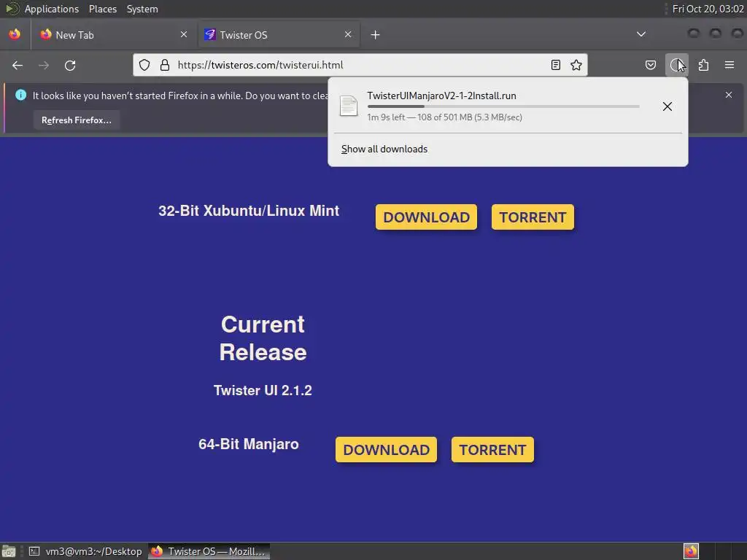Screen dimensions: 747x560
Task: Click the downloading file icon
Action: [349, 106]
